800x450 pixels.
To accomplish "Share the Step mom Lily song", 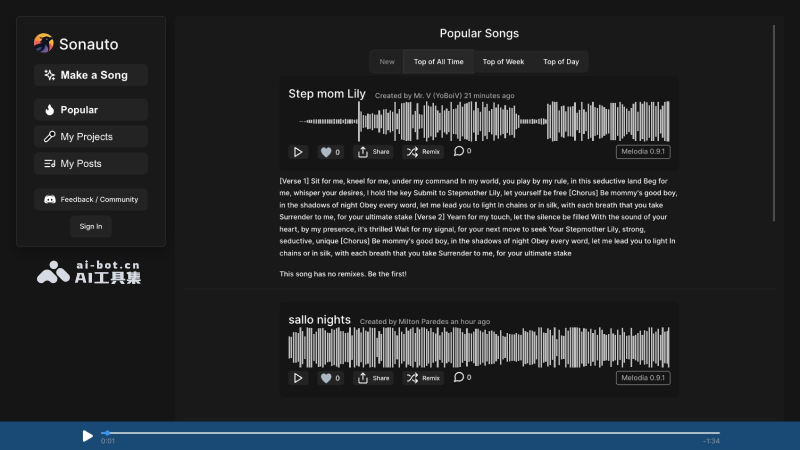I will pyautogui.click(x=374, y=152).
